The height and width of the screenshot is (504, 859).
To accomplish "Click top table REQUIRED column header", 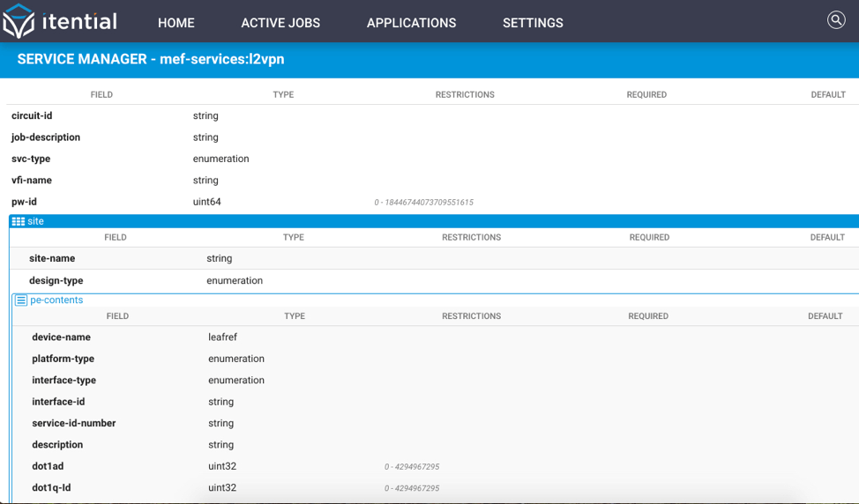I will pos(646,94).
